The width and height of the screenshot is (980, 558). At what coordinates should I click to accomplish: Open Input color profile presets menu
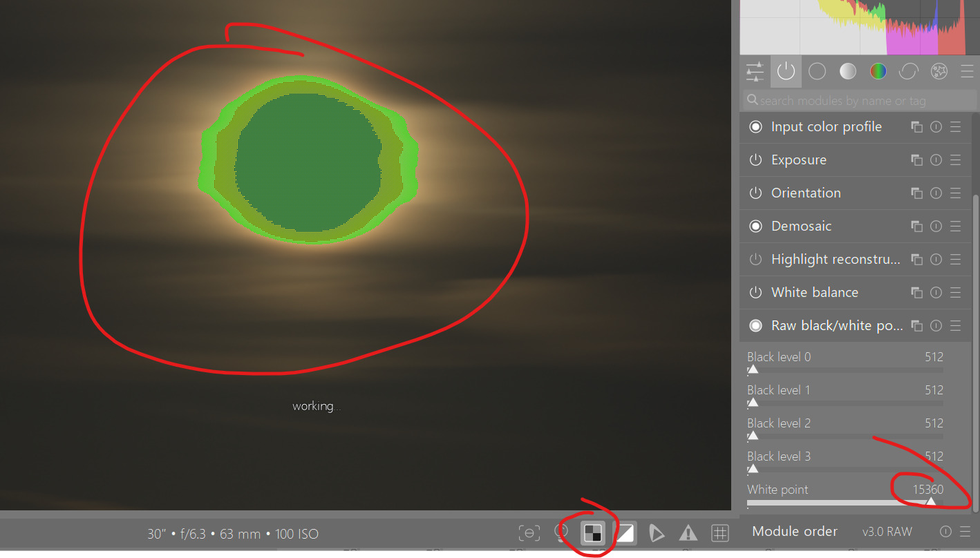tap(956, 127)
